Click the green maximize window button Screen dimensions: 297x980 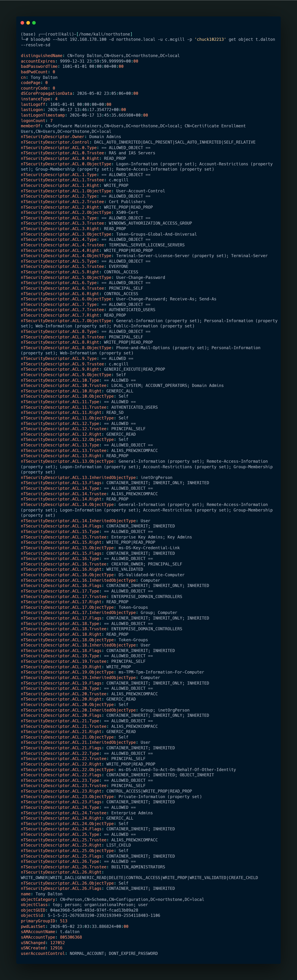(34, 23)
